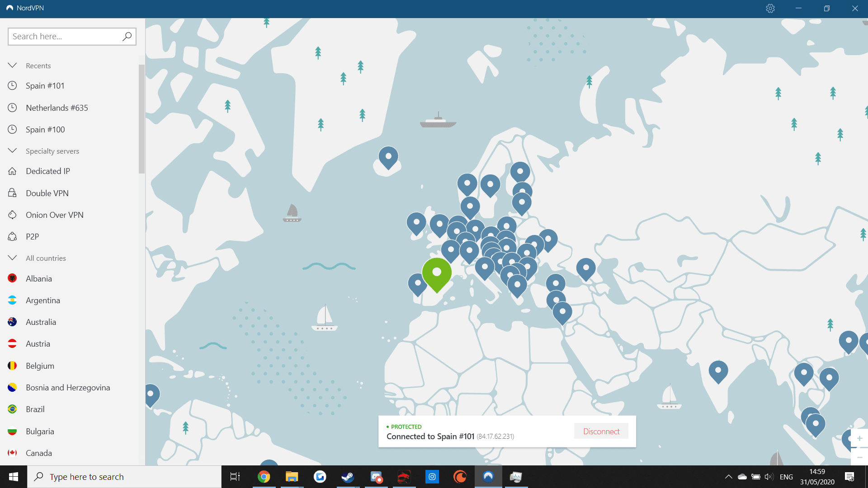The image size is (868, 488).
Task: Click the sidebar vertical scrollbar
Action: 142,119
